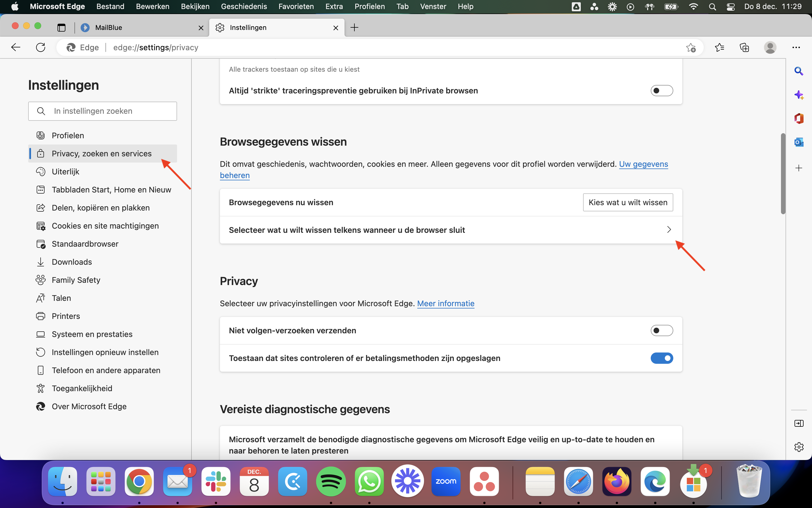Launch Firefox from the Dock
Image resolution: width=812 pixels, height=508 pixels.
click(x=617, y=481)
